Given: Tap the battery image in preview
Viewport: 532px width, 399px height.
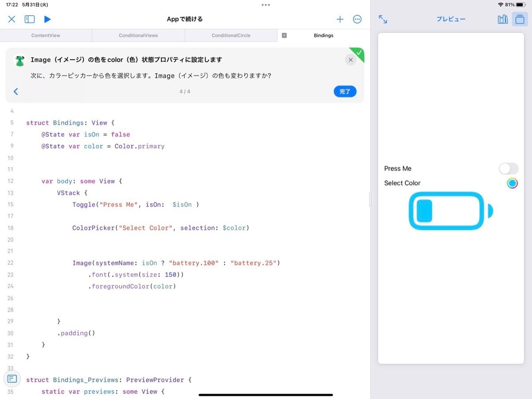Looking at the screenshot, I should pyautogui.click(x=451, y=211).
